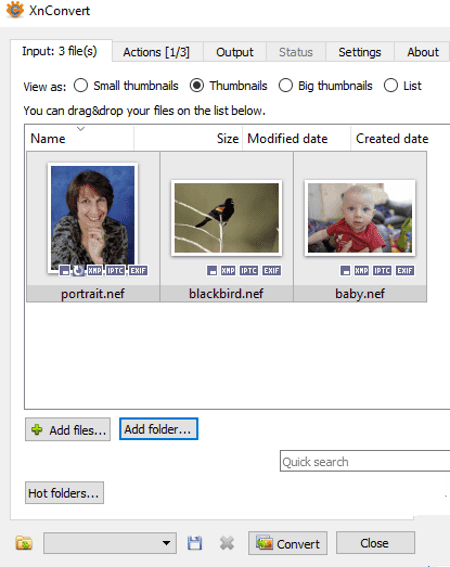The height and width of the screenshot is (567, 450).
Task: Click into the Quick search field
Action: coord(365,461)
